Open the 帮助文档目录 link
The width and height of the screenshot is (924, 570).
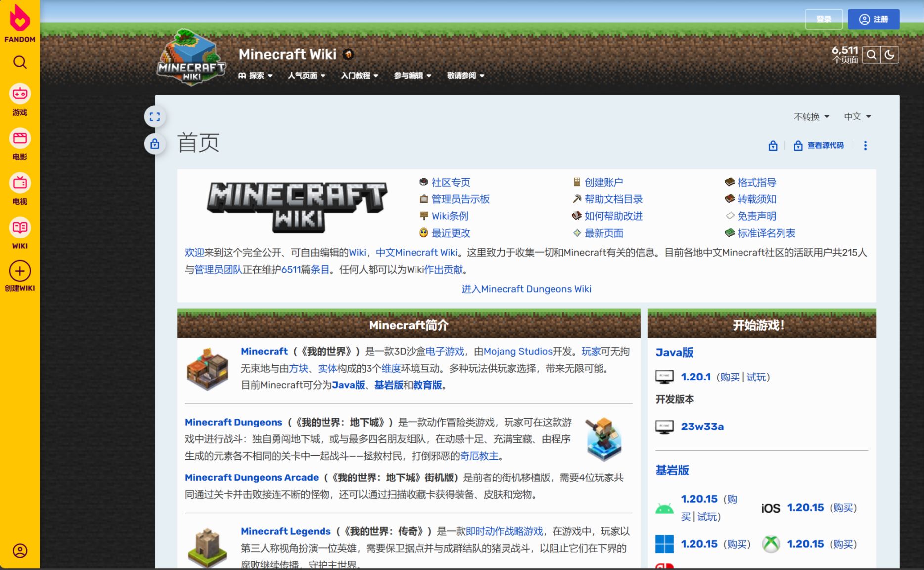pos(613,199)
